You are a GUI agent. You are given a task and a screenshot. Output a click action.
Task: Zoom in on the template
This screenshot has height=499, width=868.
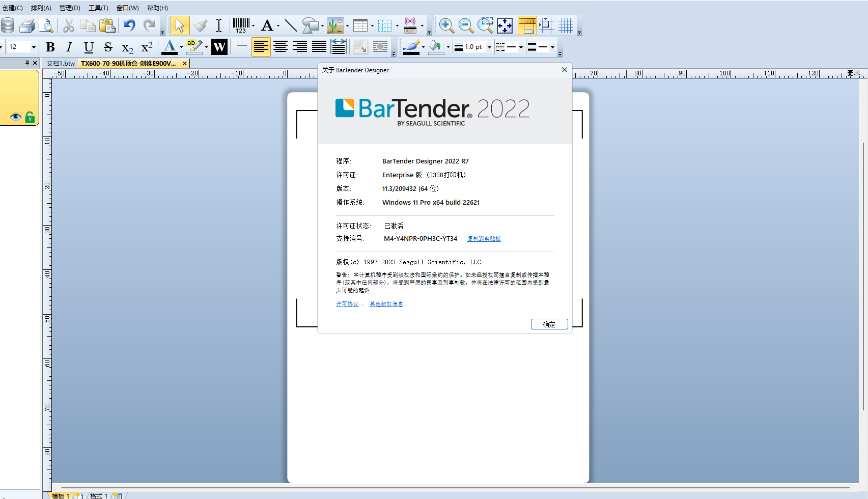click(x=446, y=25)
